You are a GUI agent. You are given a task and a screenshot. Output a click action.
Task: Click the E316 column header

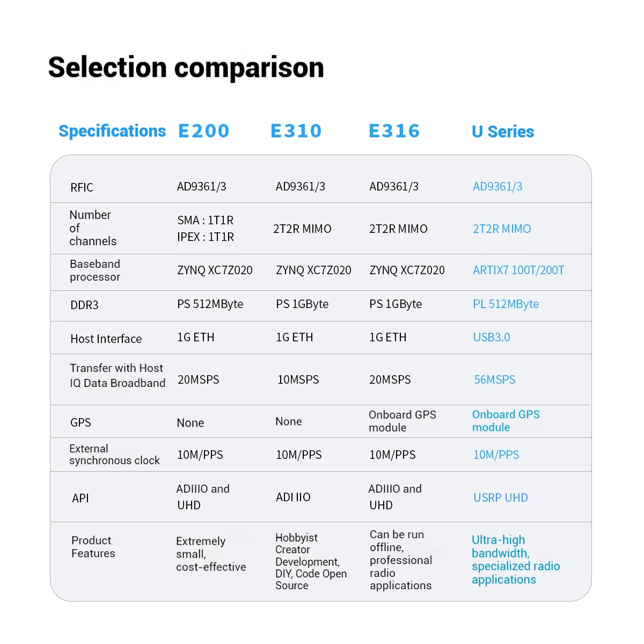pyautogui.click(x=394, y=131)
